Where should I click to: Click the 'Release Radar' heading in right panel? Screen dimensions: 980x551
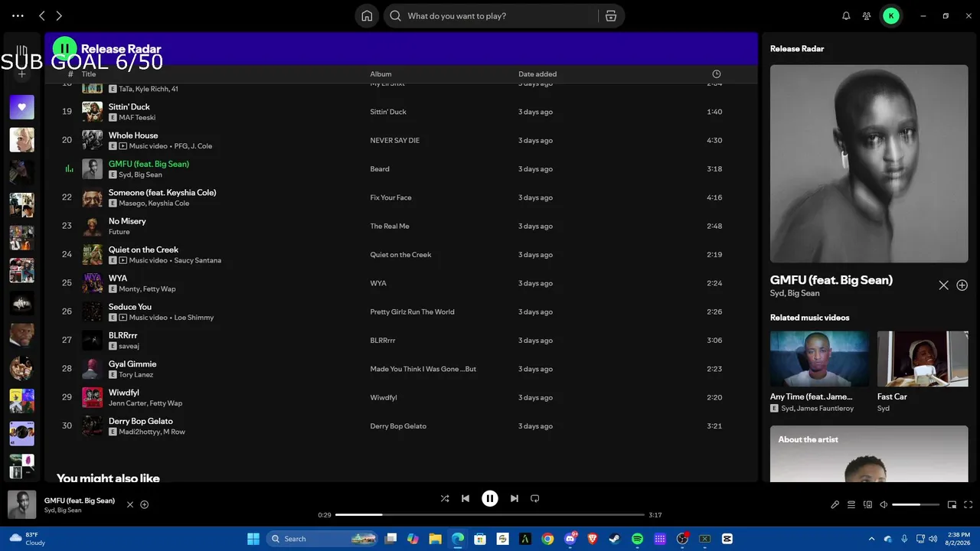tap(797, 49)
